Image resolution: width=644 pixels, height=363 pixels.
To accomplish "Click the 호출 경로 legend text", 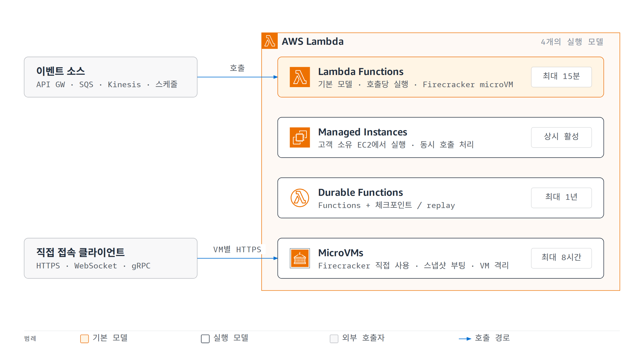I will coord(492,338).
